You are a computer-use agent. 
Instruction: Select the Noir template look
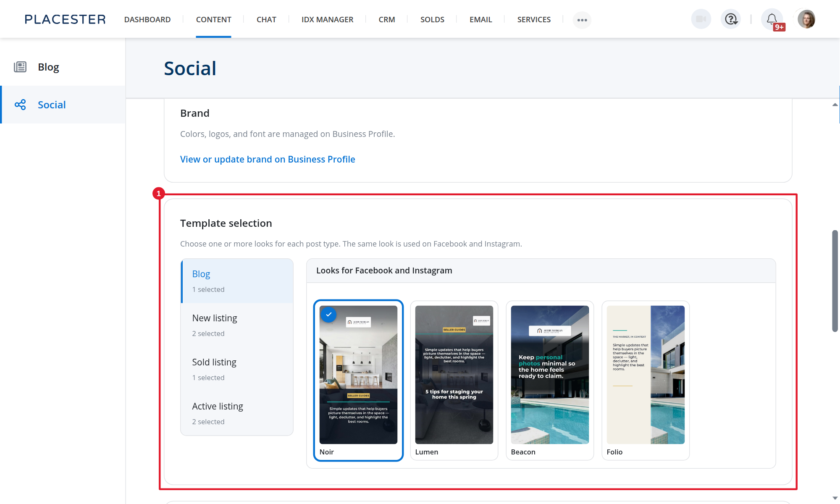pyautogui.click(x=358, y=381)
